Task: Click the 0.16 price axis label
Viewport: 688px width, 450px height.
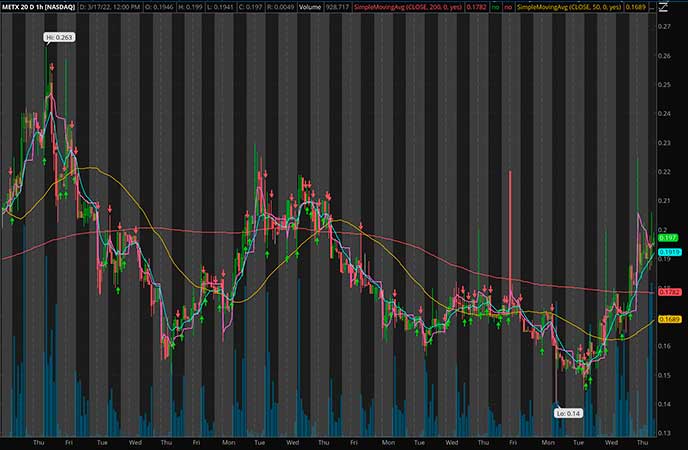Action: point(664,346)
